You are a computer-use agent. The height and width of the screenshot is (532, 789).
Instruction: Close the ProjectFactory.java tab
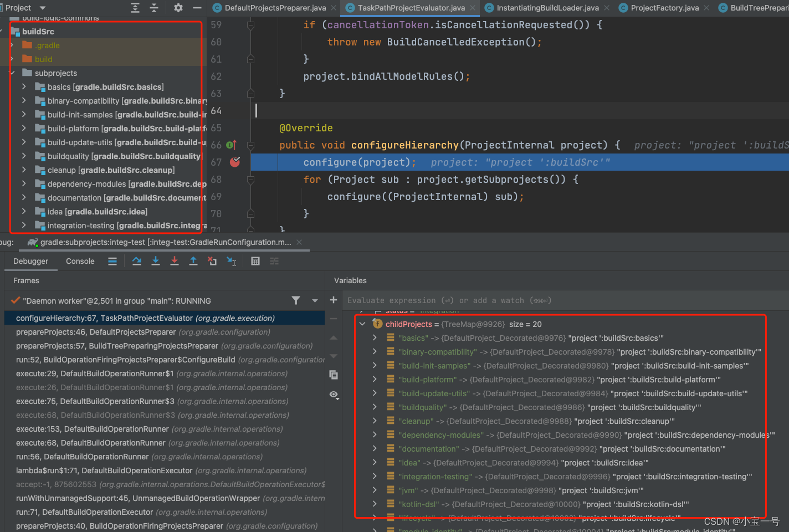706,8
